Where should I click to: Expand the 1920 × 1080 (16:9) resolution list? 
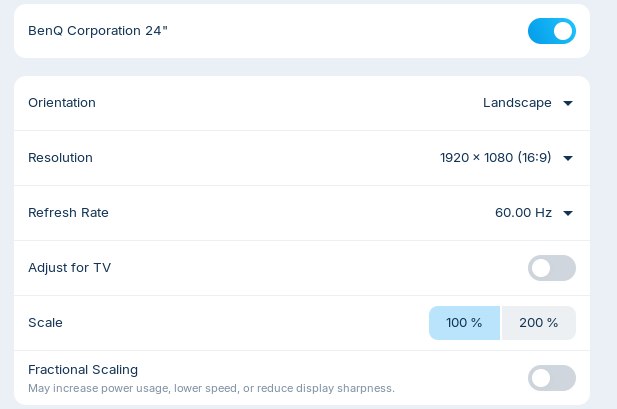pos(496,158)
